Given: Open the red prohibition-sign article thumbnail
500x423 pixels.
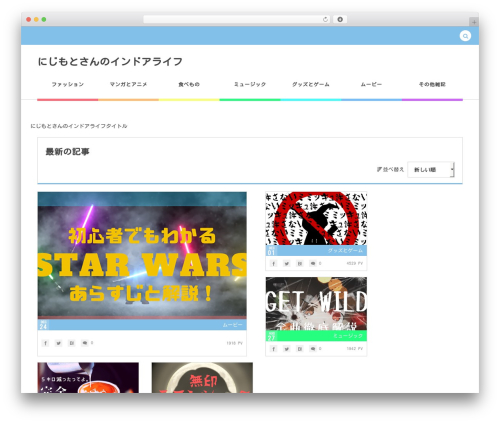Looking at the screenshot, I should click(316, 218).
